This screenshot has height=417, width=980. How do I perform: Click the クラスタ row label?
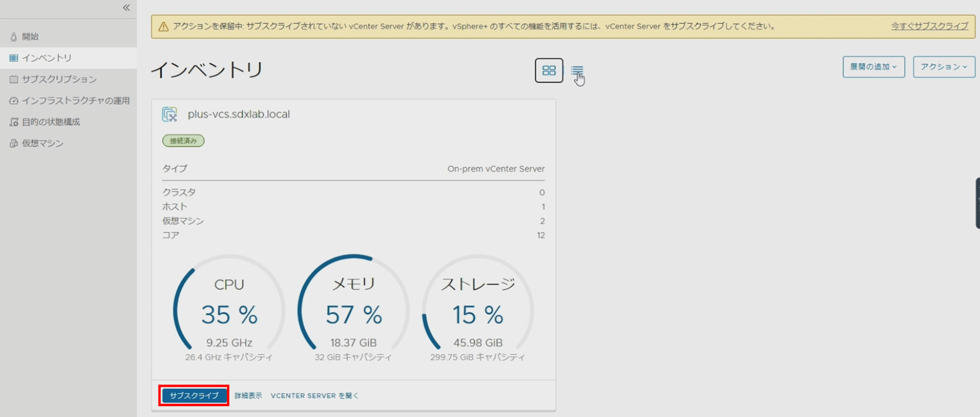pos(179,192)
